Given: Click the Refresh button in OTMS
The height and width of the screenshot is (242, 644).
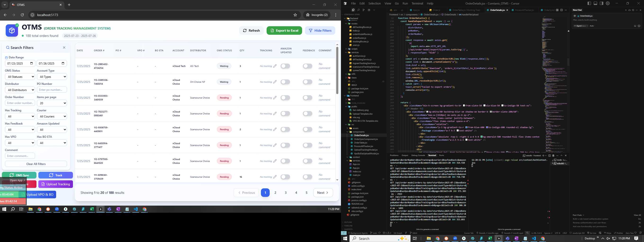Looking at the screenshot, I should pyautogui.click(x=251, y=30).
